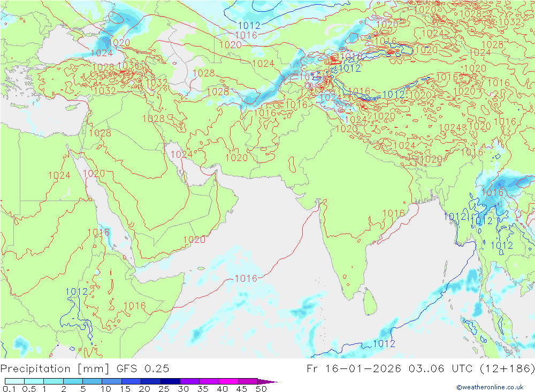
Task: Click the '35' legend scale label
Action: tap(203, 389)
